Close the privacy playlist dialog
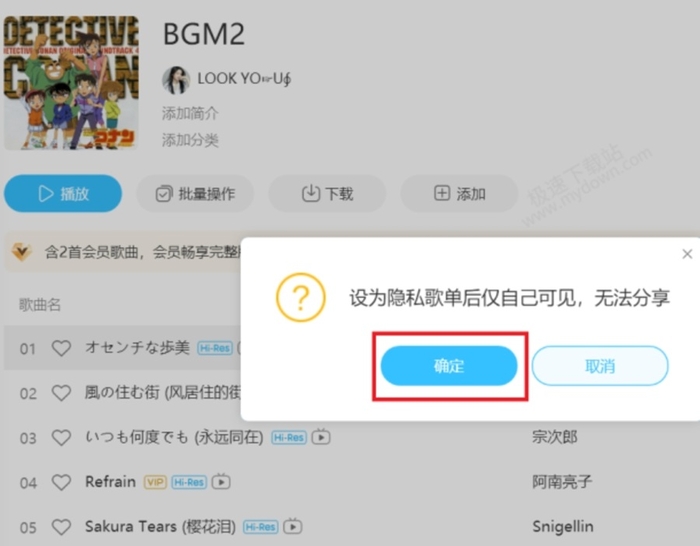 point(687,254)
